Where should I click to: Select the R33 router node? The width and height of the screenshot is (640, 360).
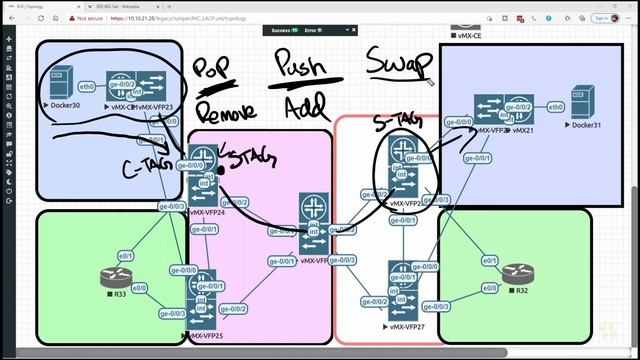point(116,278)
